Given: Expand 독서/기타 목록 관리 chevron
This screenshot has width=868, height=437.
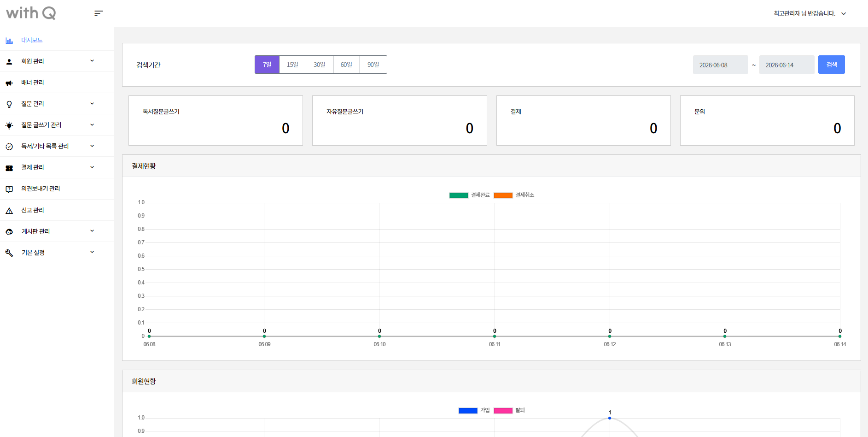Looking at the screenshot, I should [92, 146].
